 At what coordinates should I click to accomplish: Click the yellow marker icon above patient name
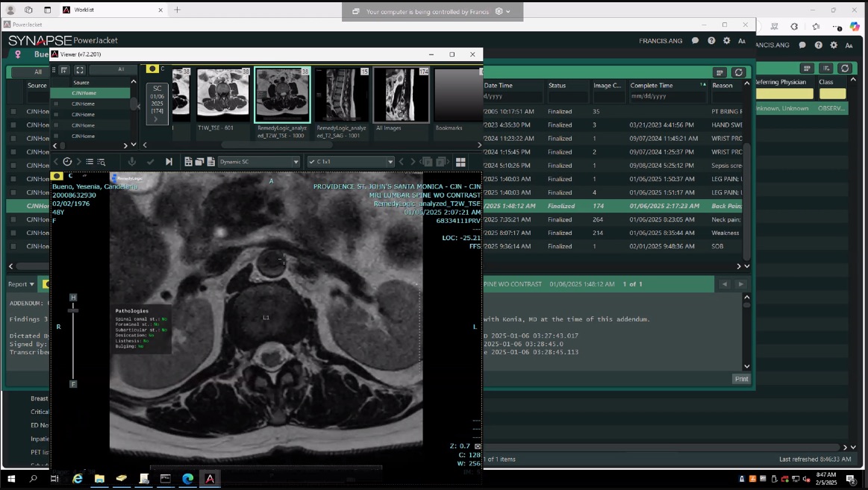[x=57, y=176]
